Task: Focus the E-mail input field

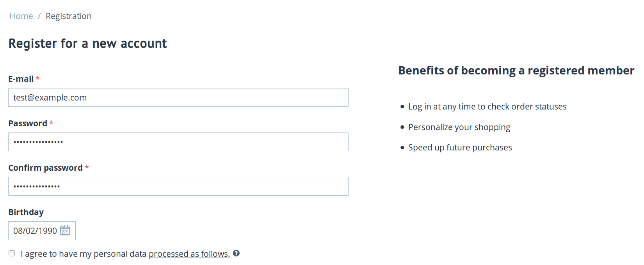Action: pos(178,97)
